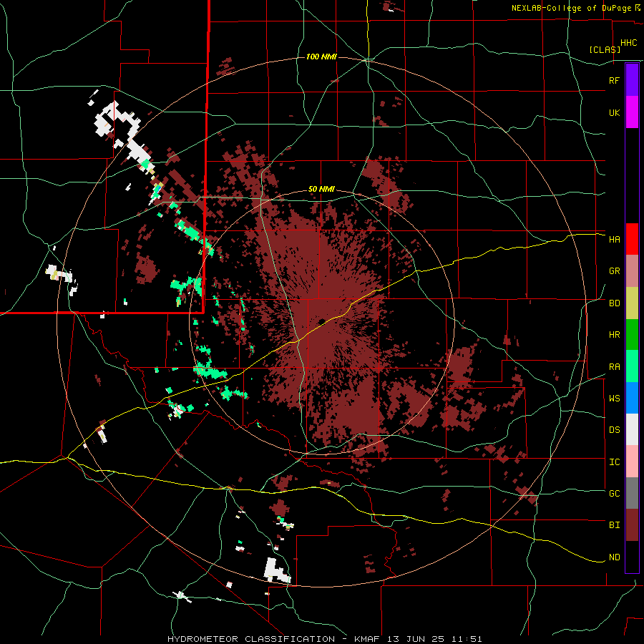Viewport: 644px width, 644px height.
Task: Click the [CLAS] label
Action: 605,49
